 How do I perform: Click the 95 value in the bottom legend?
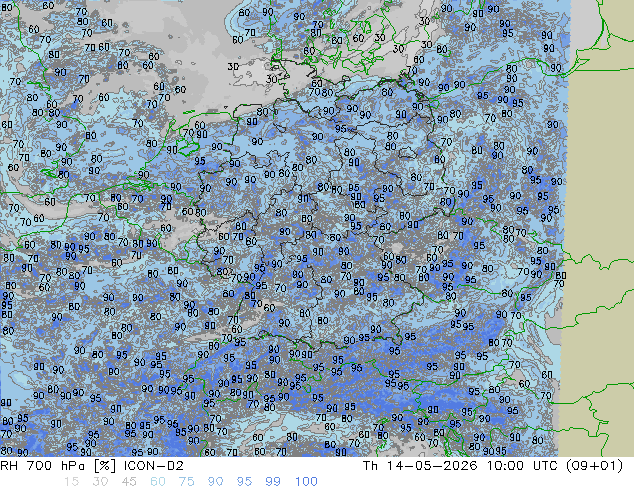(x=244, y=482)
